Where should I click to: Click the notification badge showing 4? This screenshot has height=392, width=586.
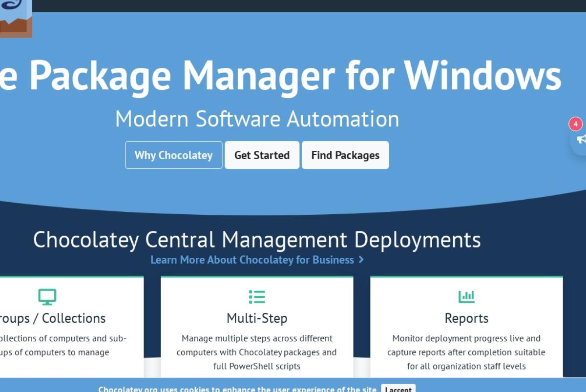575,124
